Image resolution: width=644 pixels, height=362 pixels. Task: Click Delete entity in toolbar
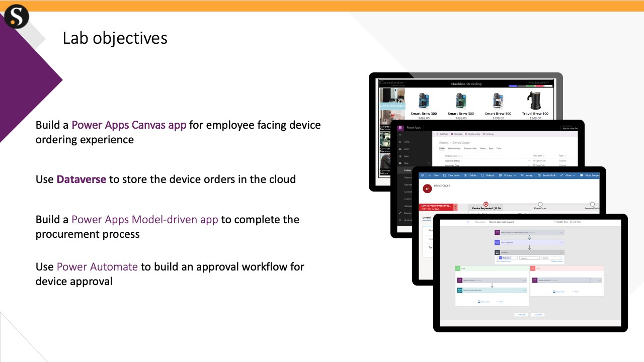(x=472, y=134)
